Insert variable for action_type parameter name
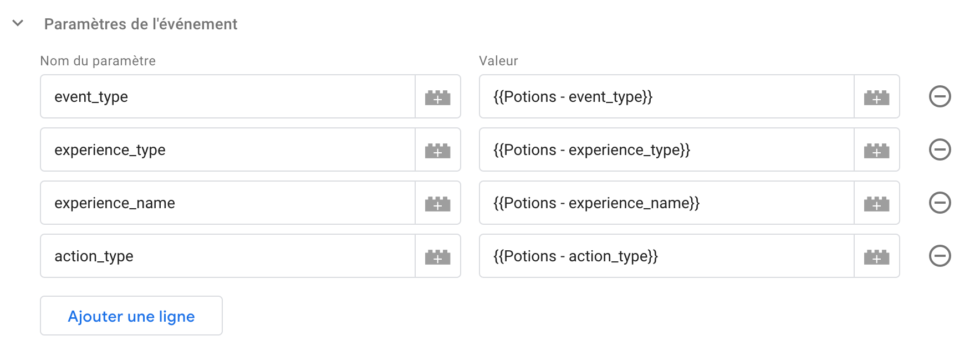The width and height of the screenshot is (980, 351). 438,256
